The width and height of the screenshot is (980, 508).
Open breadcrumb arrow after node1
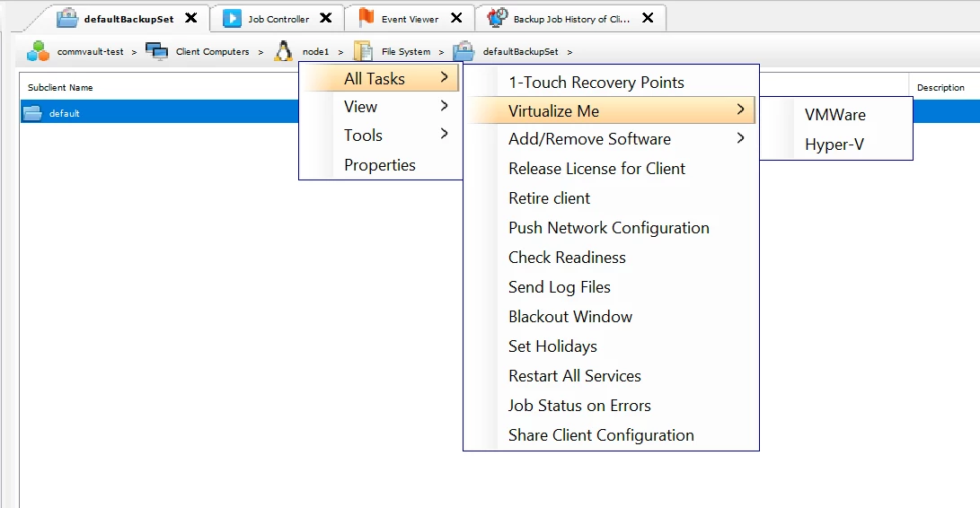coord(340,52)
